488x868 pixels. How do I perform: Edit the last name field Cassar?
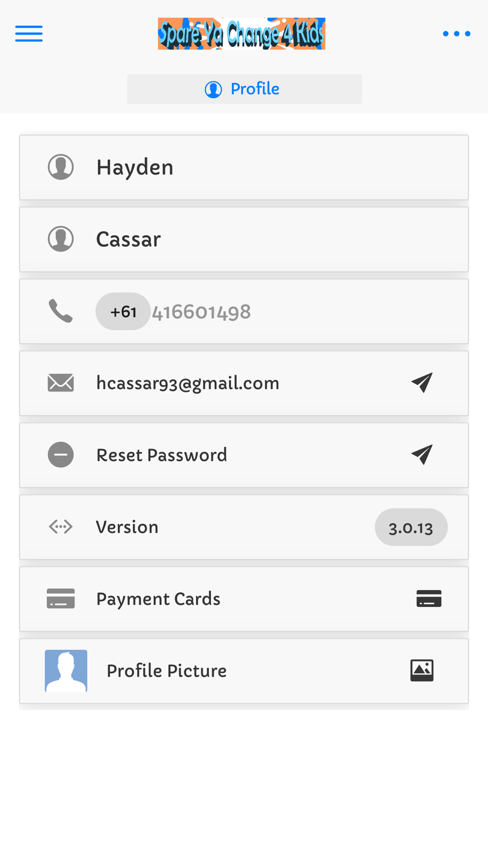click(x=244, y=239)
